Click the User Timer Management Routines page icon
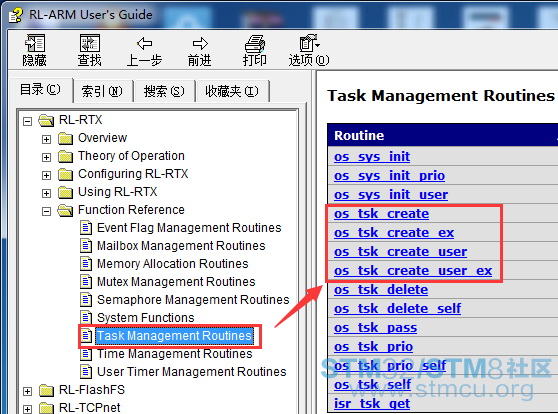558x414 pixels. pyautogui.click(x=86, y=372)
